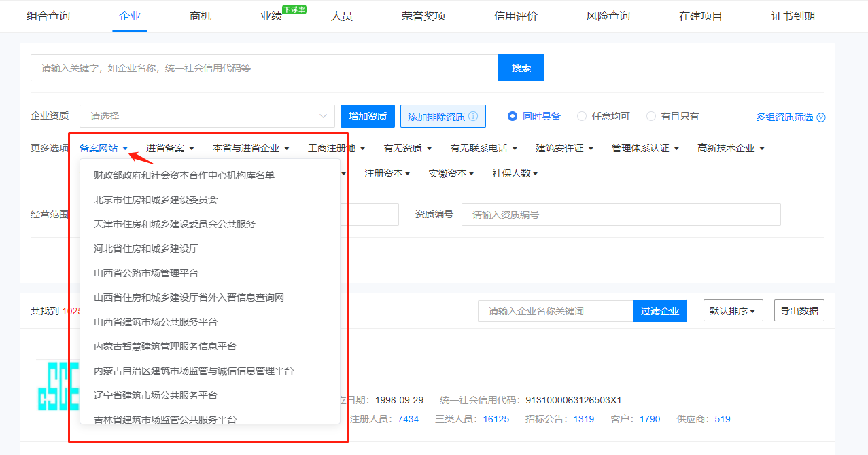Select the 任意均可 radio option

pos(582,116)
